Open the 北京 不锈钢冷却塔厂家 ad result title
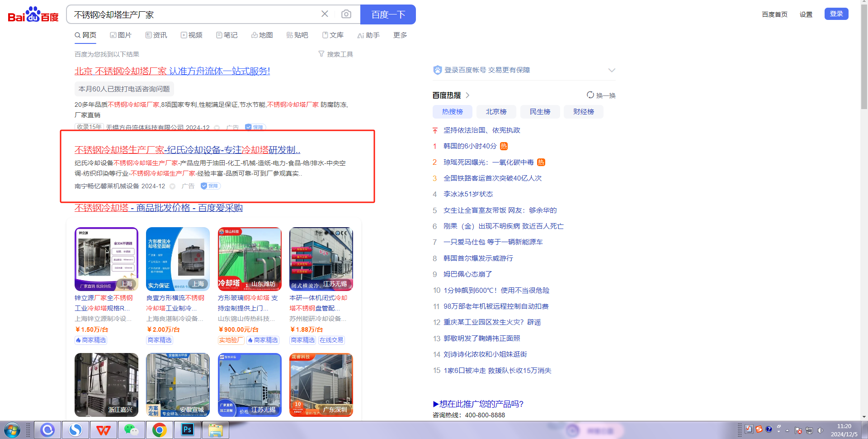The image size is (868, 439). pyautogui.click(x=172, y=71)
